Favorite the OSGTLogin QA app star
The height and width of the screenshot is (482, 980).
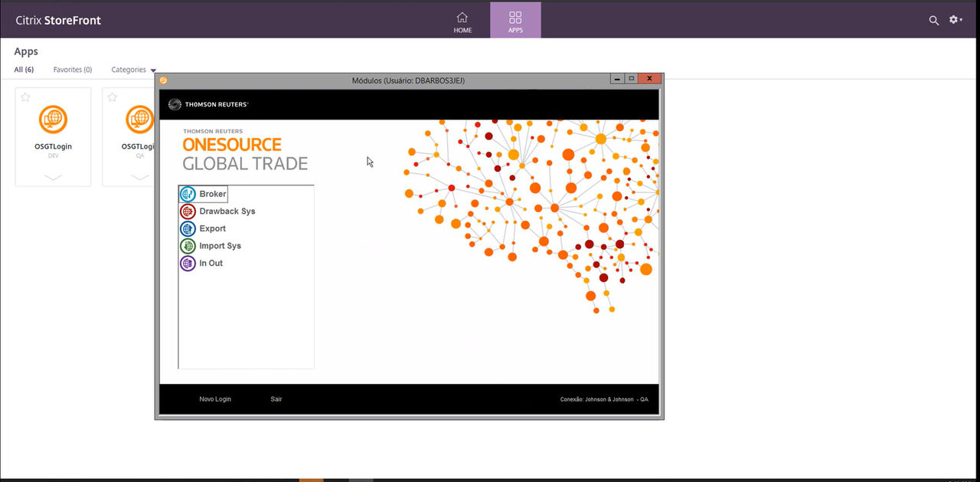point(113,97)
